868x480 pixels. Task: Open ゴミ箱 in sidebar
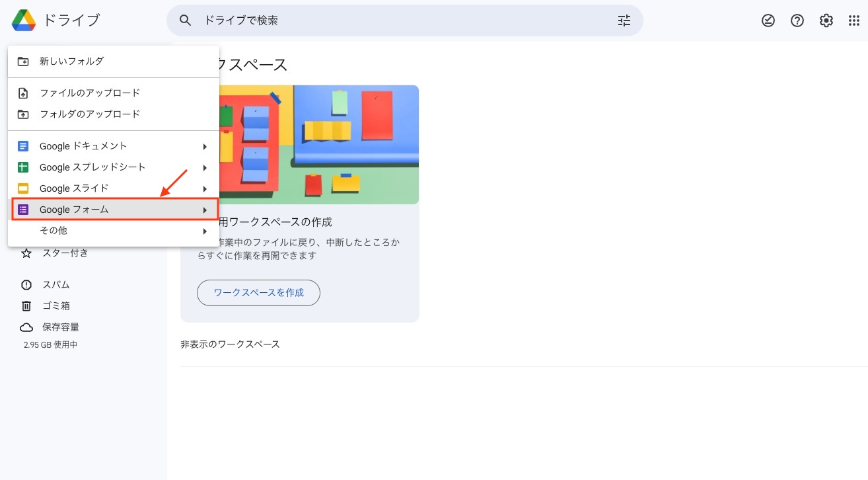56,306
